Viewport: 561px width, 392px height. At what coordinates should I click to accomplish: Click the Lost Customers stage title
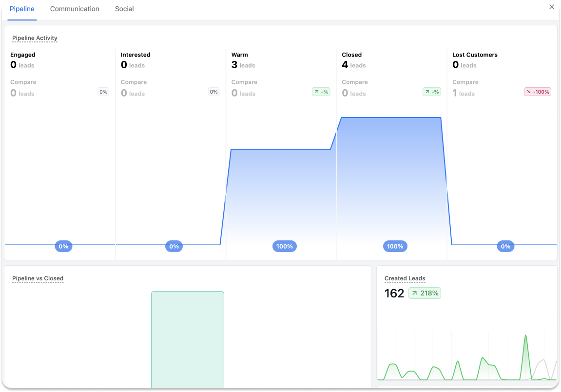(474, 55)
